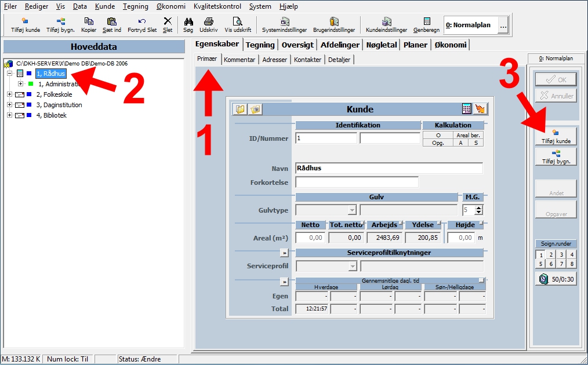This screenshot has width=588, height=365.
Task: Click the OK button
Action: 556,79
